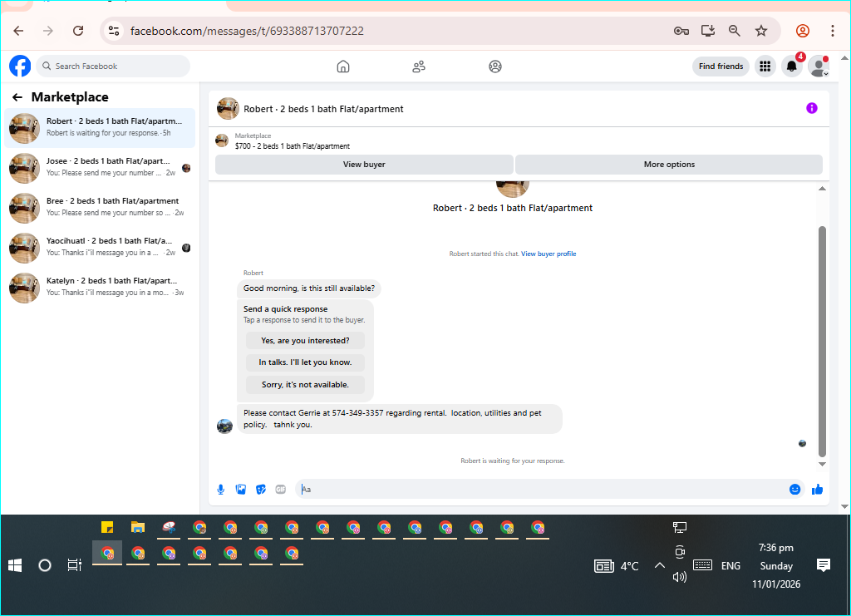851x616 pixels.
Task: Open the password key icon in address bar
Action: pos(681,31)
